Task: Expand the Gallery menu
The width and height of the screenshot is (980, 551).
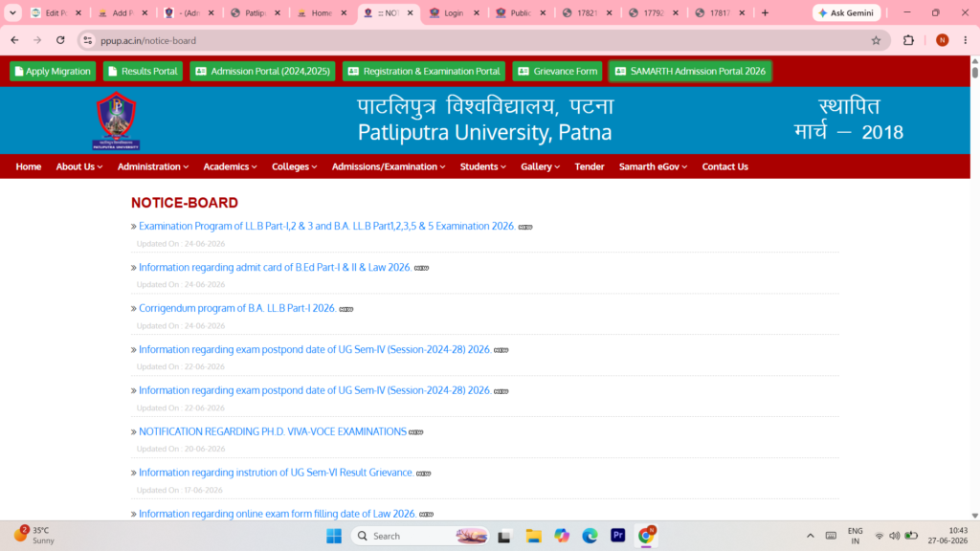Action: [x=540, y=166]
